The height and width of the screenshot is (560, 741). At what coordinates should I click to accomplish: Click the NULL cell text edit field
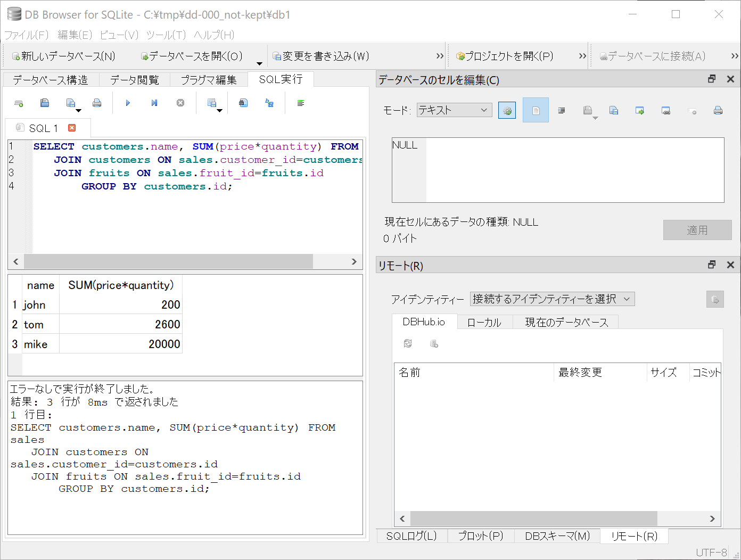[x=557, y=170]
